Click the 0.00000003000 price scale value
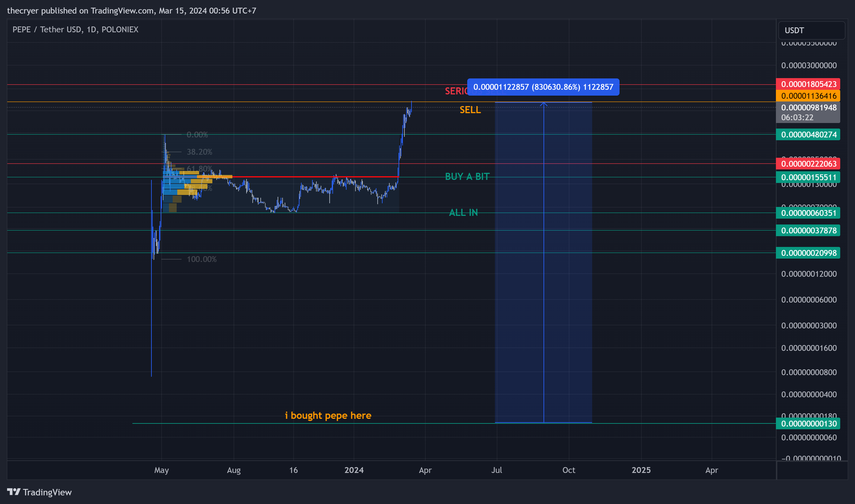Image resolution: width=855 pixels, height=504 pixels. (x=809, y=325)
